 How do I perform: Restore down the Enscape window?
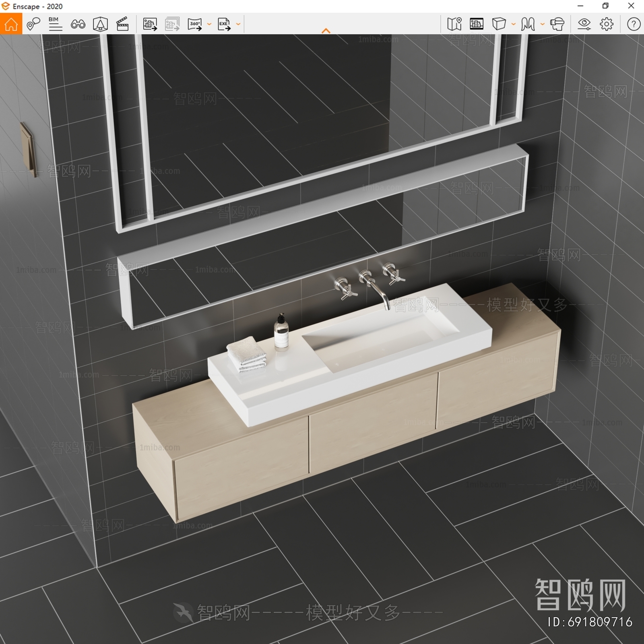point(605,6)
